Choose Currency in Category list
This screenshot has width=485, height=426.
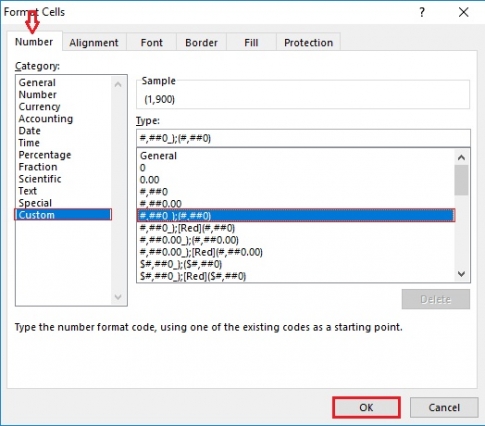[40, 107]
